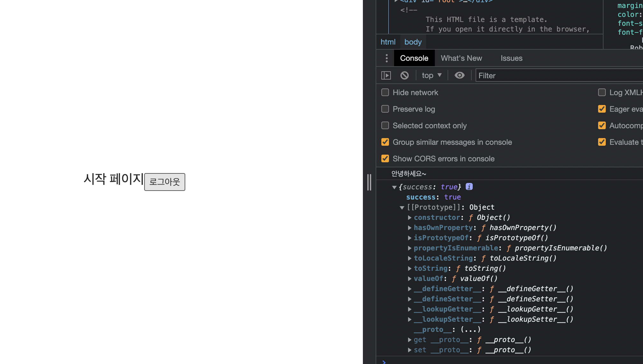Select the body breadcrumb element
Image resolution: width=643 pixels, height=364 pixels.
[413, 42]
